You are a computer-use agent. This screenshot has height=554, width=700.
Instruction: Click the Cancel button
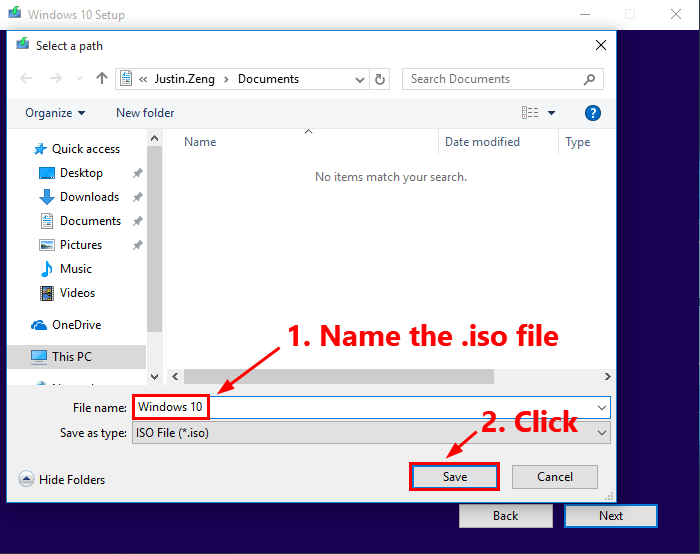pyautogui.click(x=554, y=477)
